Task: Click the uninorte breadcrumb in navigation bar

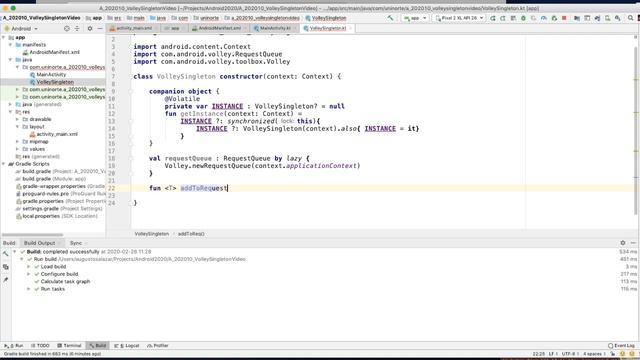Action: point(207,18)
